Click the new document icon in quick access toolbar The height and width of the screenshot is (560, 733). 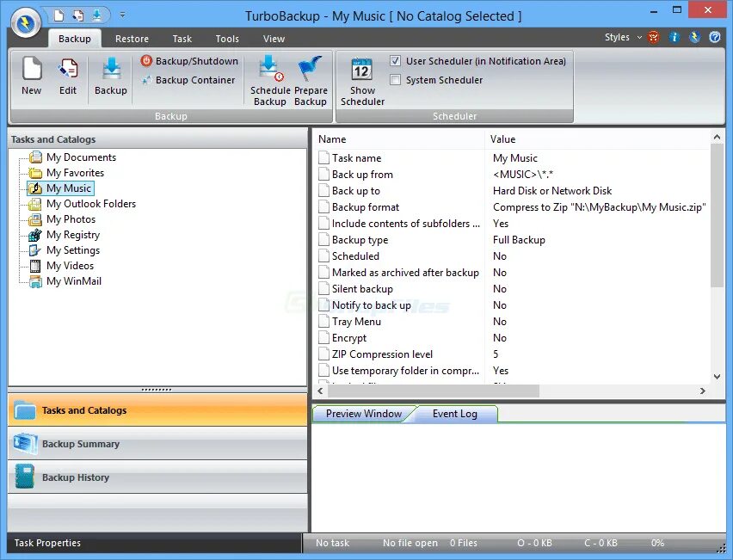click(59, 15)
